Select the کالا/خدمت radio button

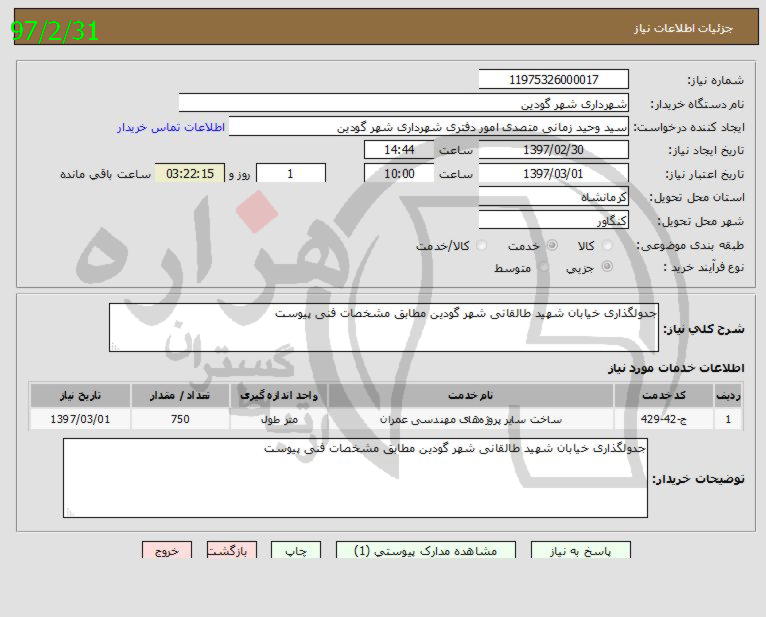coord(481,245)
